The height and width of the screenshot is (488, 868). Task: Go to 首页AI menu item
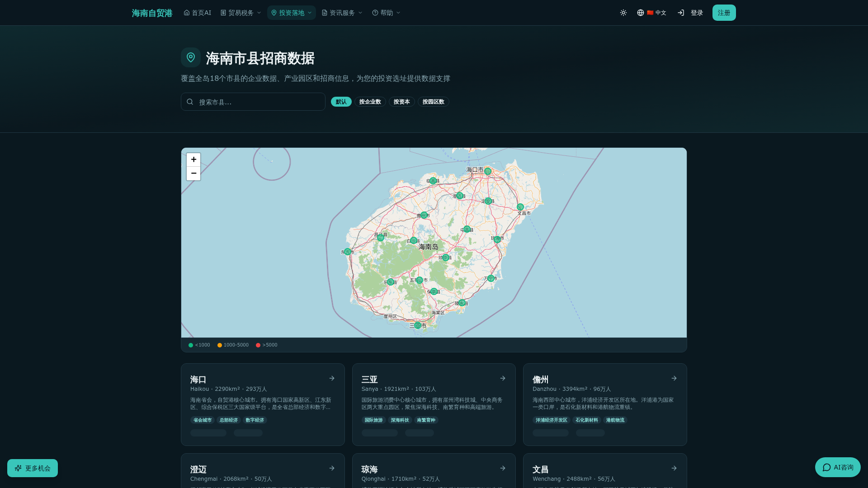click(x=198, y=13)
